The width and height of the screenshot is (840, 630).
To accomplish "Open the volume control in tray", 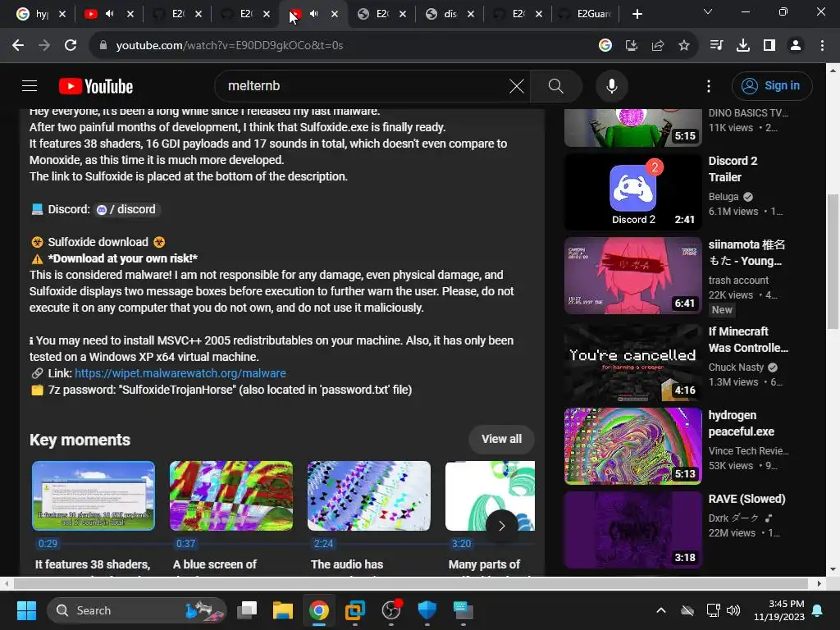I will pos(733,610).
